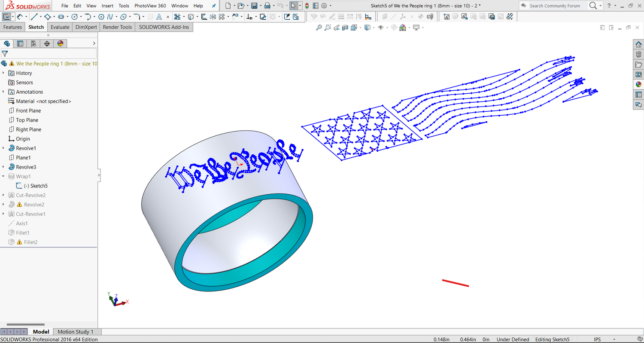Pin the menu bar with the pushpin
Screen dimensions: 644x343
(x=214, y=6)
